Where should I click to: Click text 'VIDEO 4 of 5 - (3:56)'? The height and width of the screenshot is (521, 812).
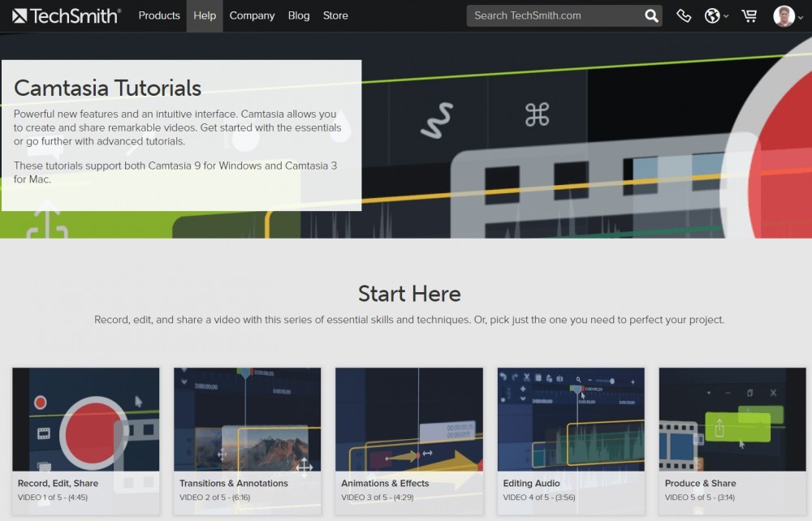pyautogui.click(x=539, y=497)
